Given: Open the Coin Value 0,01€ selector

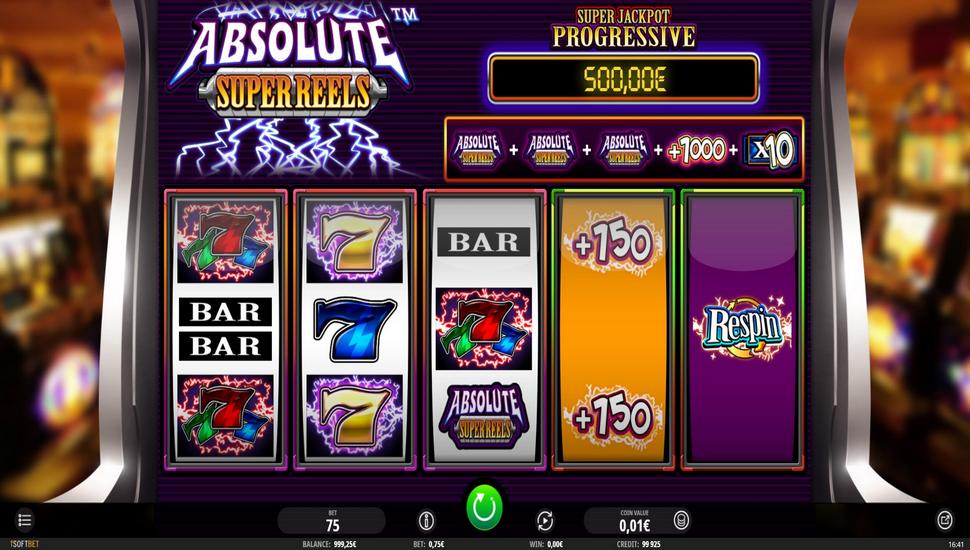Looking at the screenshot, I should click(x=635, y=521).
